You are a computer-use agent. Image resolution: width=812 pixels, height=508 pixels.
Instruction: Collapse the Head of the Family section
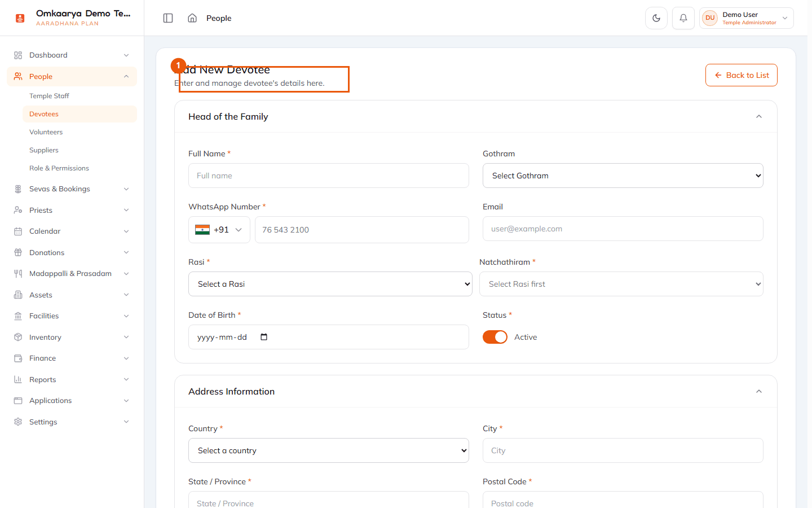pyautogui.click(x=759, y=117)
